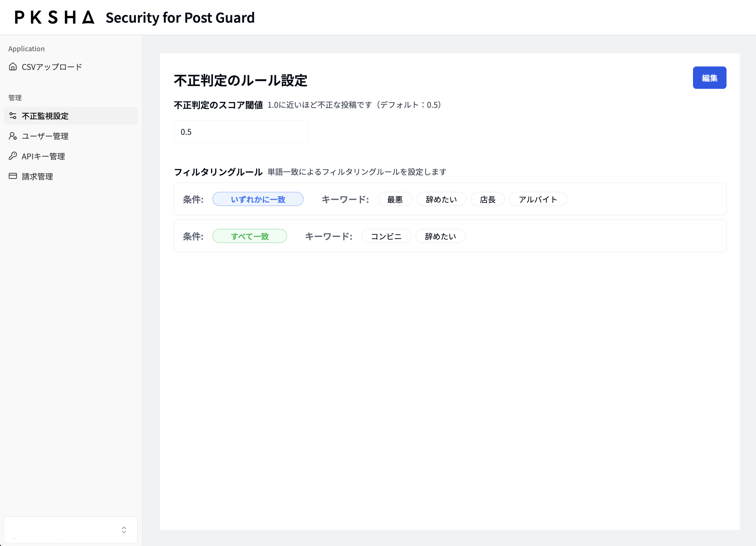Click the 店長 keyword tag
756x546 pixels.
pyautogui.click(x=487, y=199)
